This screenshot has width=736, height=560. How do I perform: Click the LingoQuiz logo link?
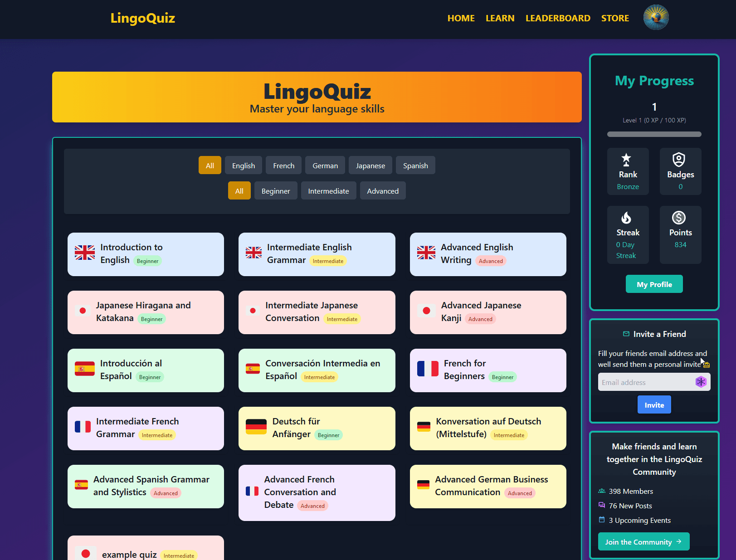tap(143, 18)
